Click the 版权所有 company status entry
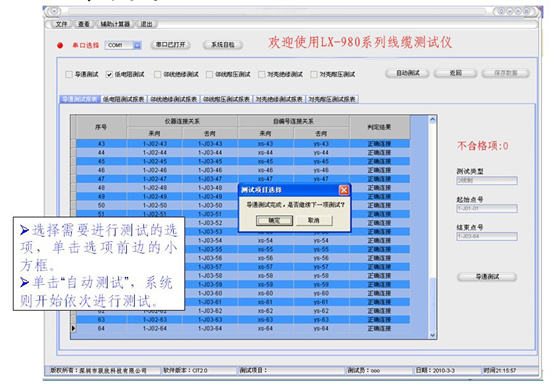The height and width of the screenshot is (391, 558). [x=102, y=371]
